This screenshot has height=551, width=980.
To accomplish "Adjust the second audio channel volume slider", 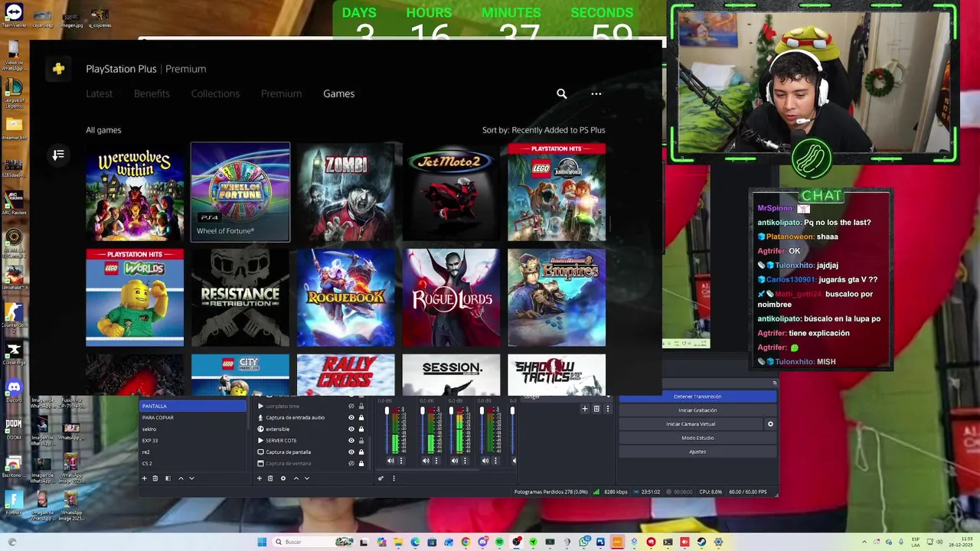I will [x=423, y=430].
